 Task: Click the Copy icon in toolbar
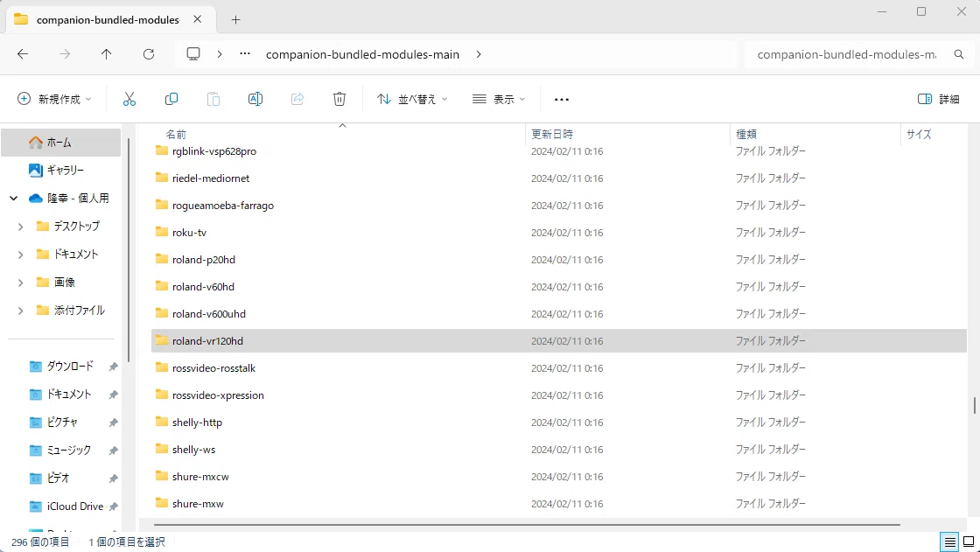coord(171,99)
